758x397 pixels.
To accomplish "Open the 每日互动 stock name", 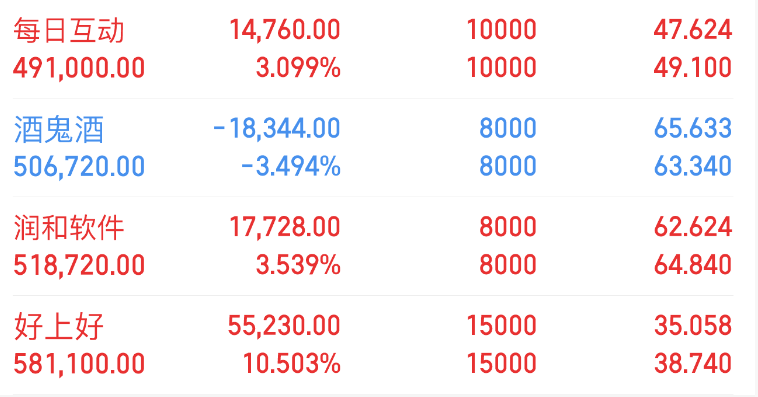I will click(x=69, y=30).
